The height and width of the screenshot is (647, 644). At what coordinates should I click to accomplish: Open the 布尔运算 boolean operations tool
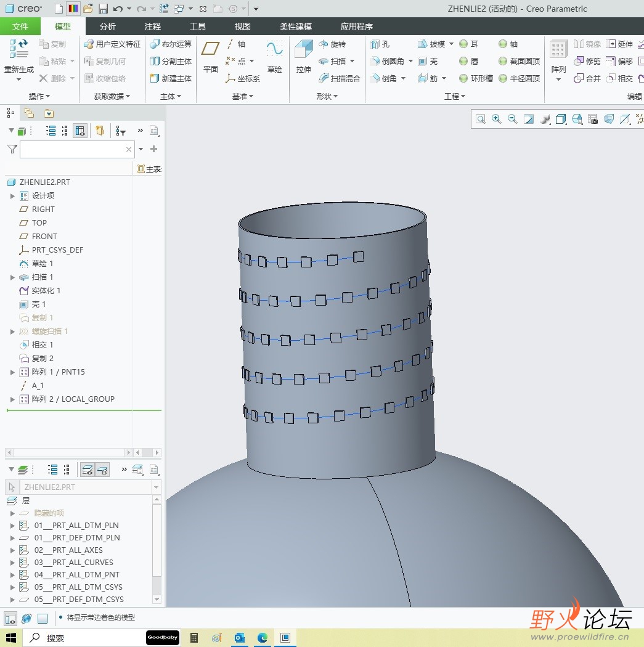pos(171,44)
